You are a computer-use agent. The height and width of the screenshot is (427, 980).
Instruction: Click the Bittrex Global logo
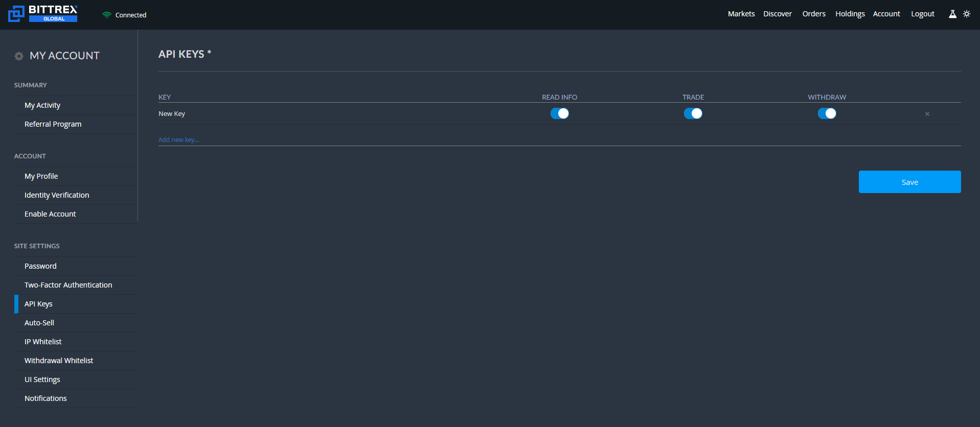click(x=43, y=14)
